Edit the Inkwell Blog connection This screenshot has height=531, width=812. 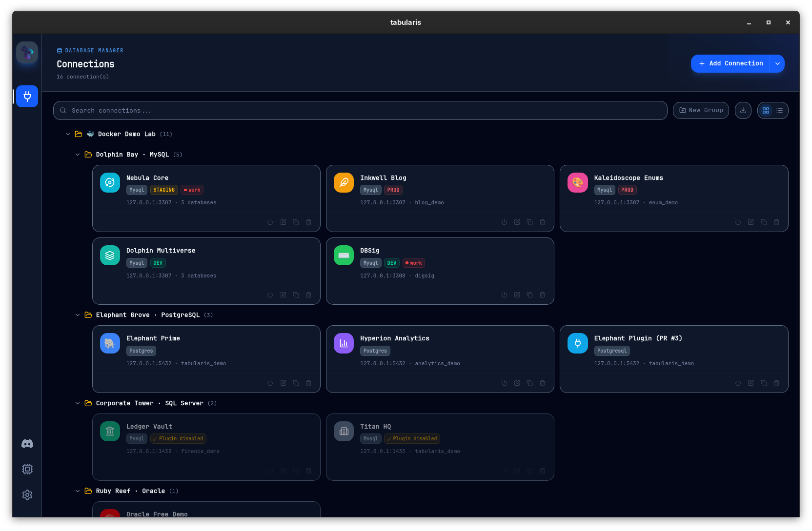click(x=517, y=222)
